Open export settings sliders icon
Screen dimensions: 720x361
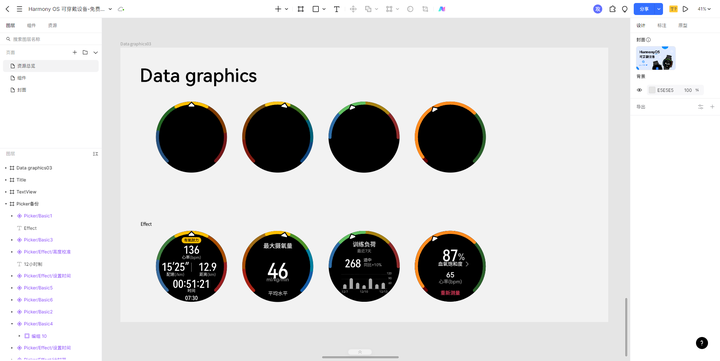(x=701, y=107)
